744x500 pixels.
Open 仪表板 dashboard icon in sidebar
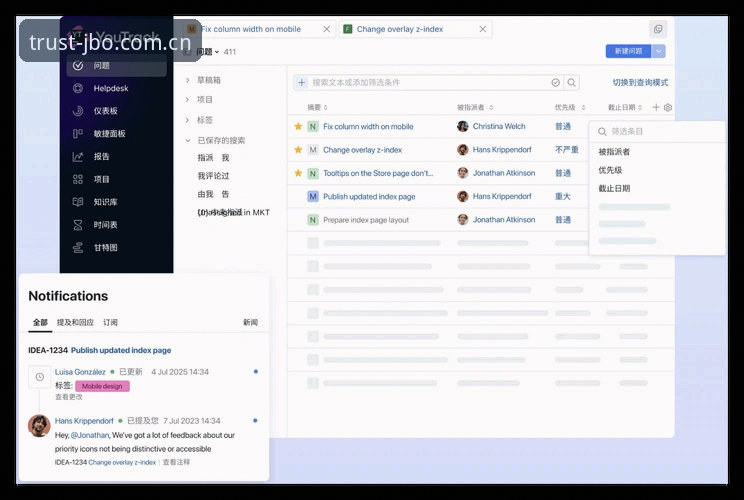click(78, 111)
